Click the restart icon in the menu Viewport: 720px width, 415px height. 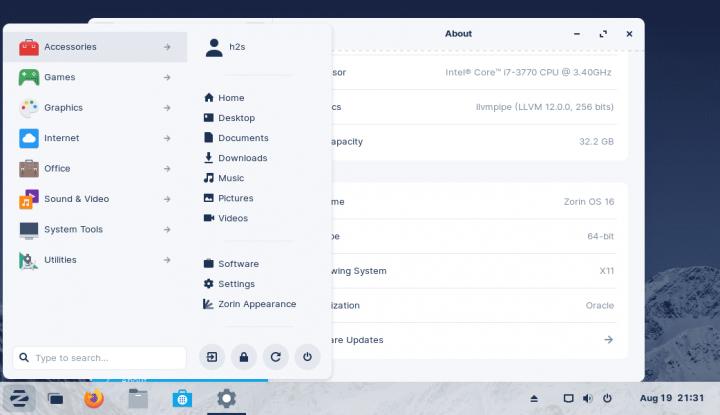(275, 356)
